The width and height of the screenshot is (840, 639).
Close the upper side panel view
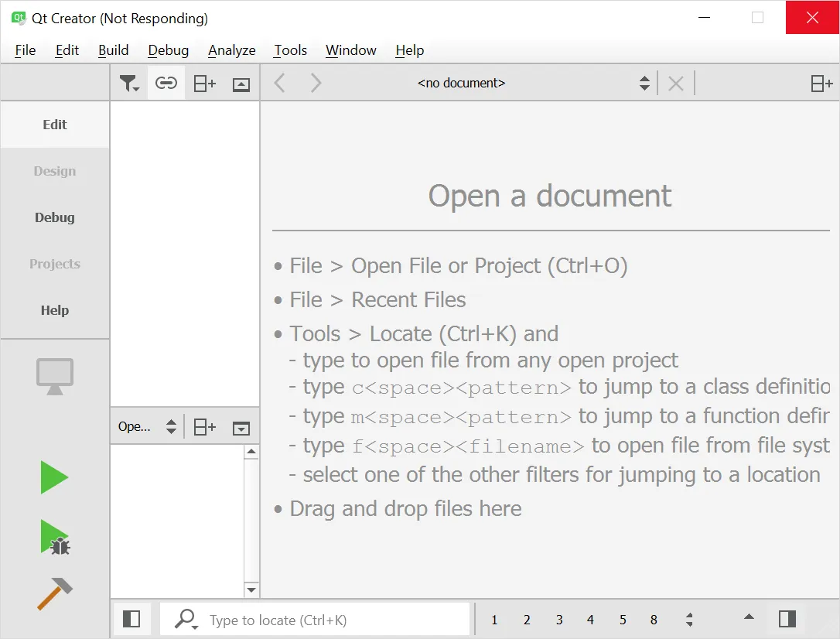click(241, 84)
